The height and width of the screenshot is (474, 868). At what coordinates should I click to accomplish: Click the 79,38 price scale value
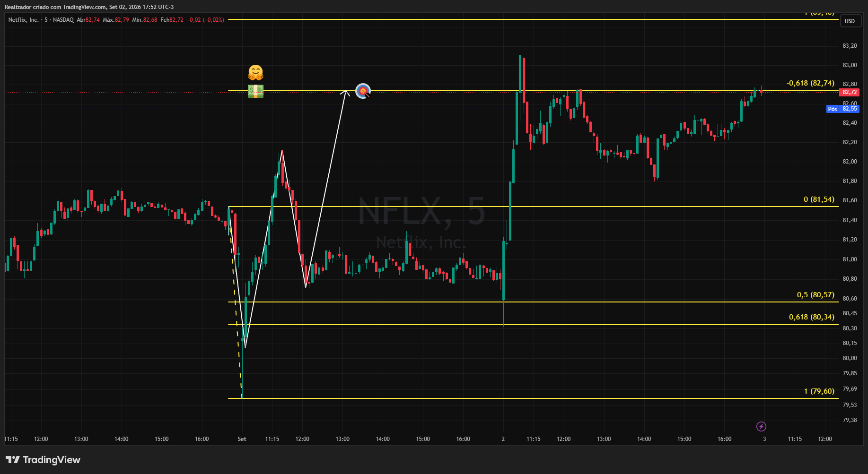[850, 420]
